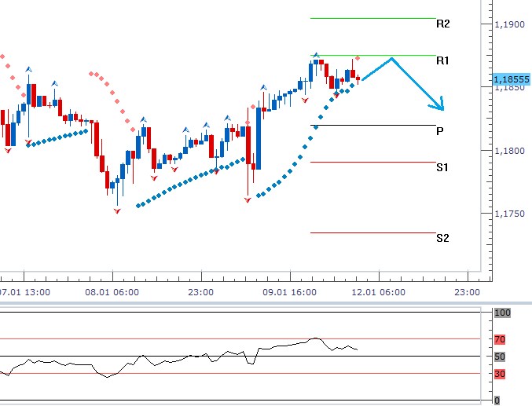The height and width of the screenshot is (406, 532).
Task: Click the 07.01 13:00 time axis label
Action: pos(24,291)
